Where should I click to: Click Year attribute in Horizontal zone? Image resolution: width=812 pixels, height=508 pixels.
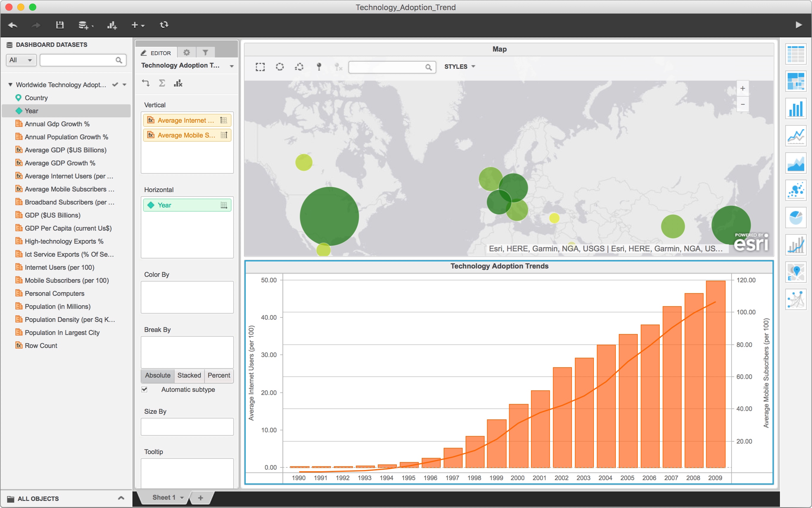click(187, 205)
